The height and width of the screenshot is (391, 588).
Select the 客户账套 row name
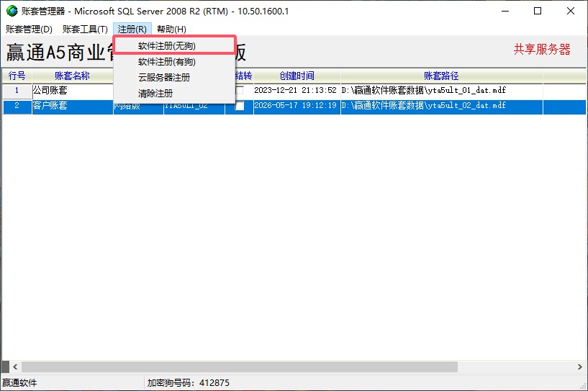(73, 105)
